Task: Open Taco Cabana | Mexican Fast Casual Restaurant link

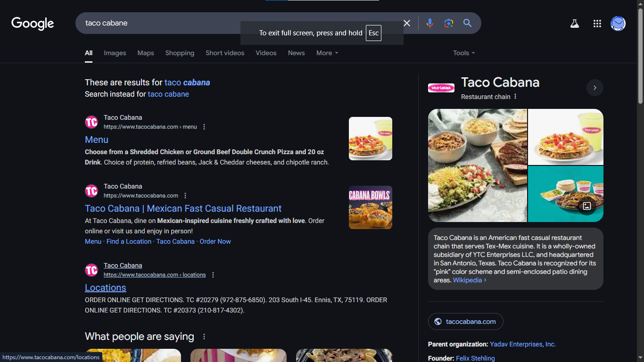Action: [x=183, y=208]
